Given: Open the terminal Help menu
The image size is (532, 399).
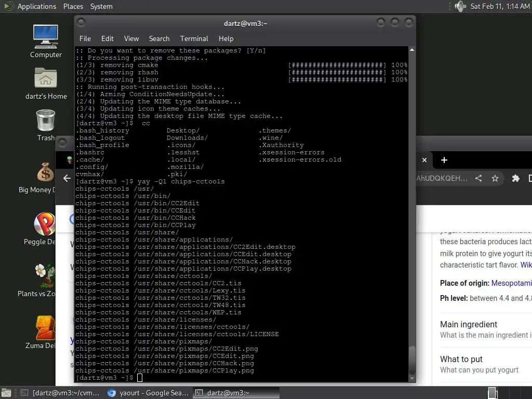Looking at the screenshot, I should [226, 38].
